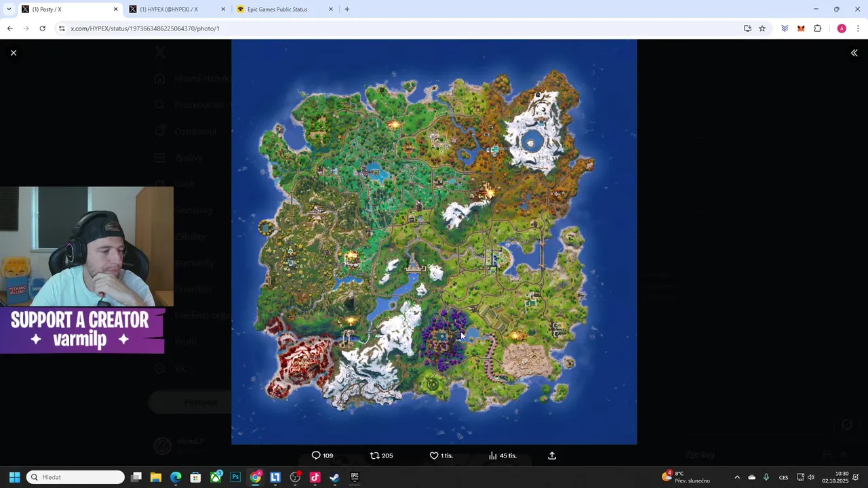
Task: Reload the current page
Action: point(42,28)
